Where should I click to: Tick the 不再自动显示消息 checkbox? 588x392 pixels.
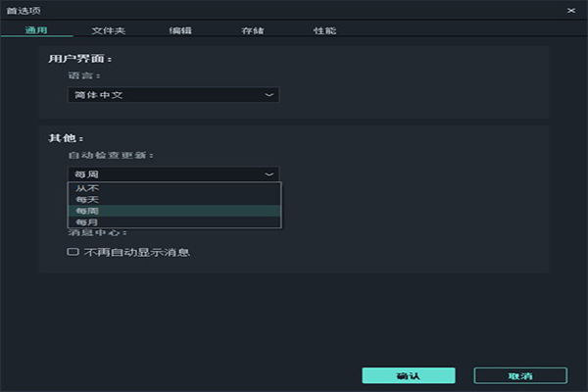73,252
